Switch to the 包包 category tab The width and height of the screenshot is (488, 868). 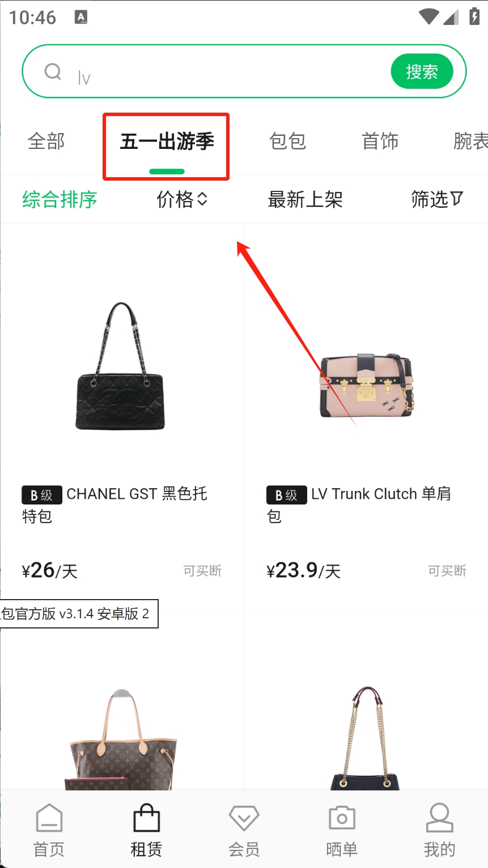(x=288, y=141)
